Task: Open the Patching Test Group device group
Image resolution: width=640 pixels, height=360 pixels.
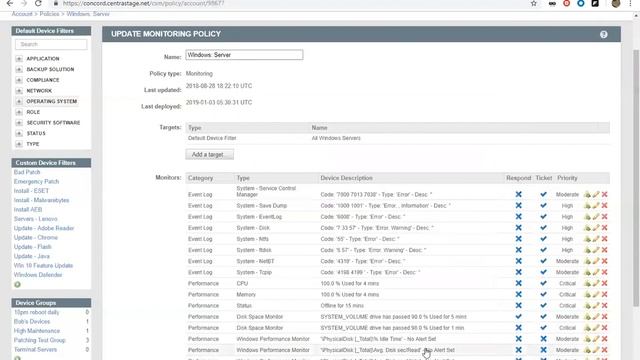Action: click(x=40, y=340)
